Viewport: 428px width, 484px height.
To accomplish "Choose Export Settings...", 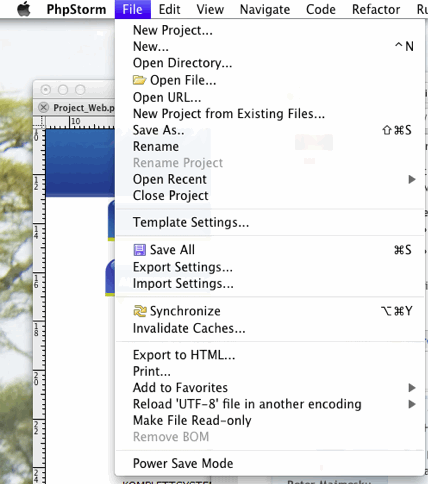I will [270, 267].
